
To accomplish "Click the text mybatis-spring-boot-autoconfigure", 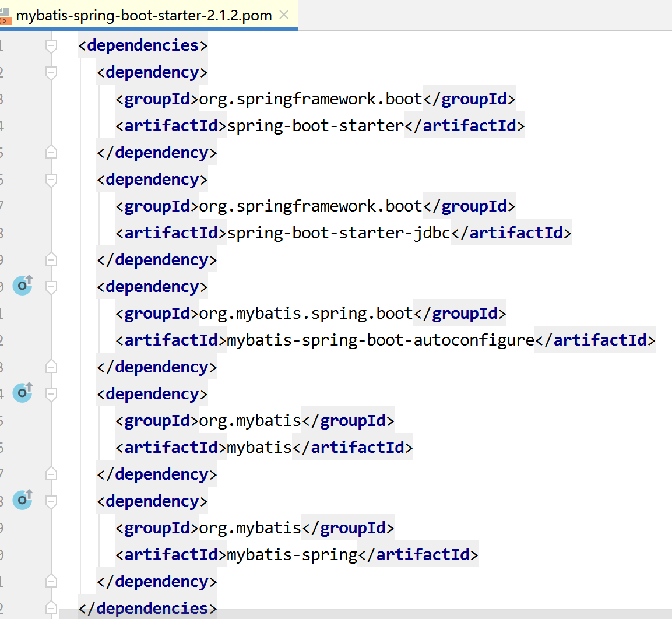I will coord(381,340).
